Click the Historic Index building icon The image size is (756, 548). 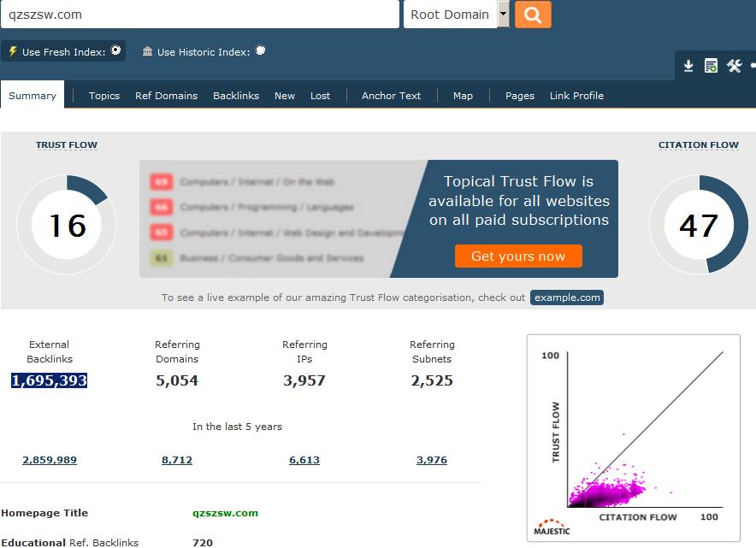point(148,51)
